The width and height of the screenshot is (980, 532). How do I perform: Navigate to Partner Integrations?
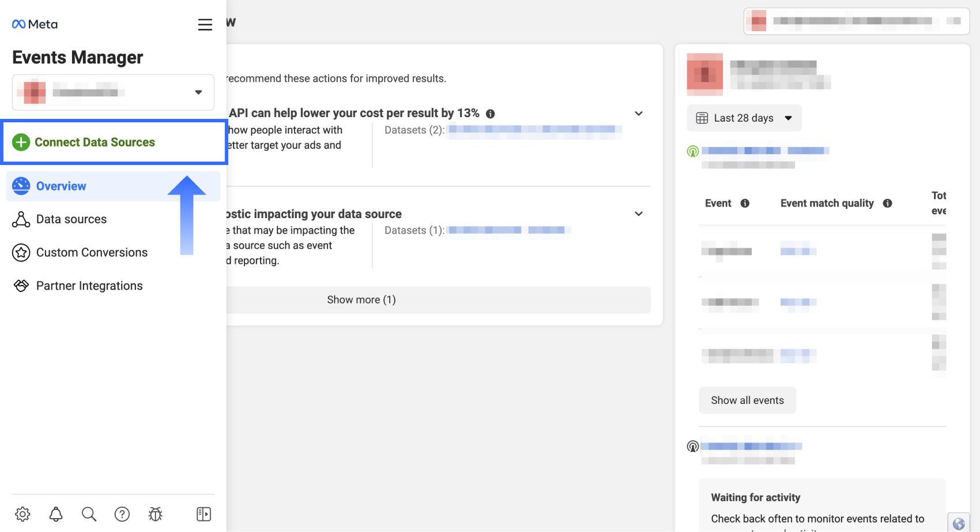tap(89, 286)
